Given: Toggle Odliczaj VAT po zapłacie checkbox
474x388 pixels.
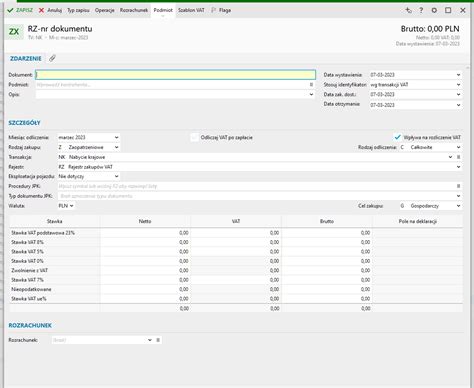Looking at the screenshot, I should pos(195,137).
